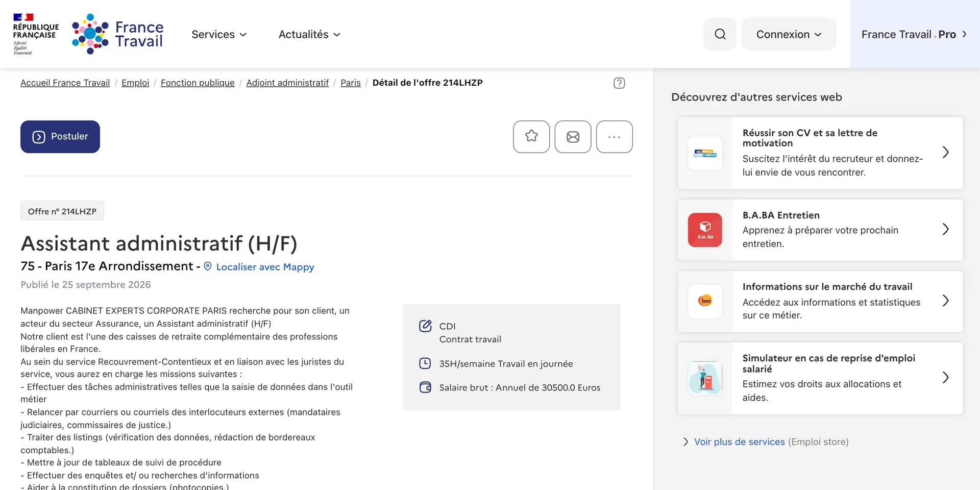Click the Mappy location pin icon
Image resolution: width=980 pixels, height=490 pixels.
tap(208, 266)
